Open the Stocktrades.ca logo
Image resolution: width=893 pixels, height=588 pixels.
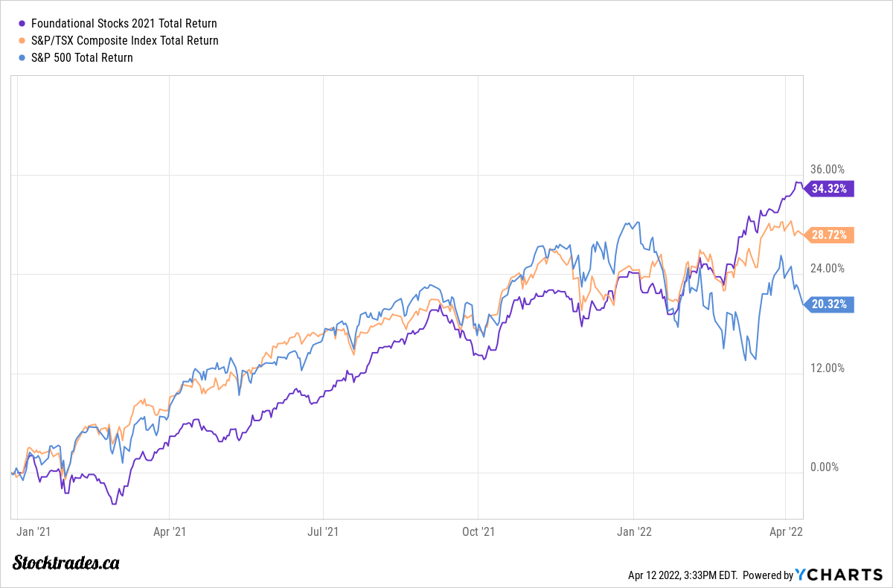click(x=66, y=563)
